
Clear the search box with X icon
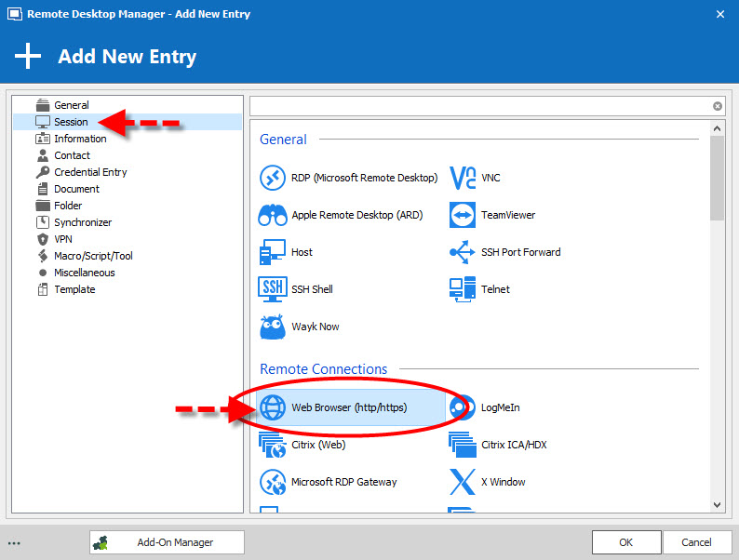[x=718, y=106]
